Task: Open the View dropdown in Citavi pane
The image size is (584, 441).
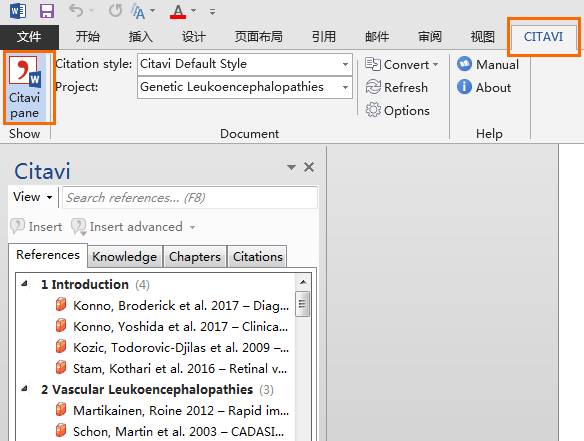Action: point(33,197)
